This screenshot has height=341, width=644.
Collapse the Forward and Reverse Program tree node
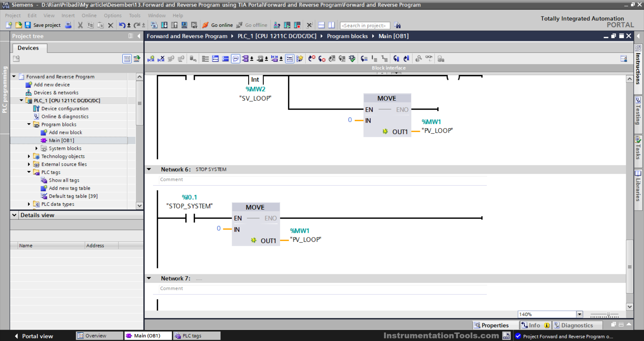pyautogui.click(x=14, y=76)
